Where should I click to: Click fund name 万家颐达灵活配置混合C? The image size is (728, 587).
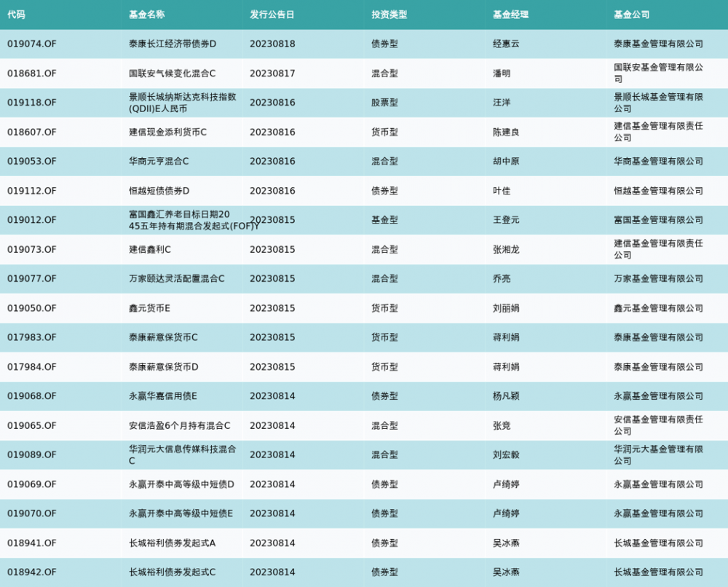pos(176,279)
